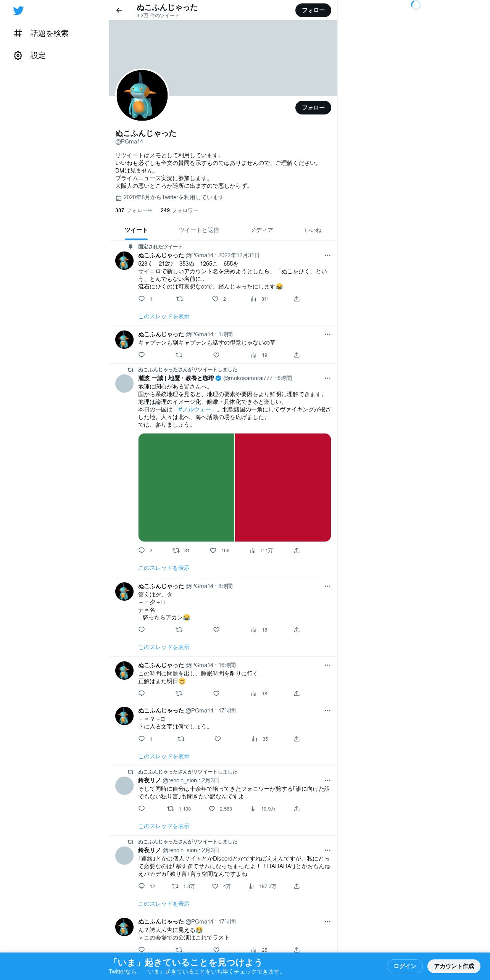490x980 pixels.
Task: Open more menu on 16時間 tweet
Action: (x=327, y=665)
